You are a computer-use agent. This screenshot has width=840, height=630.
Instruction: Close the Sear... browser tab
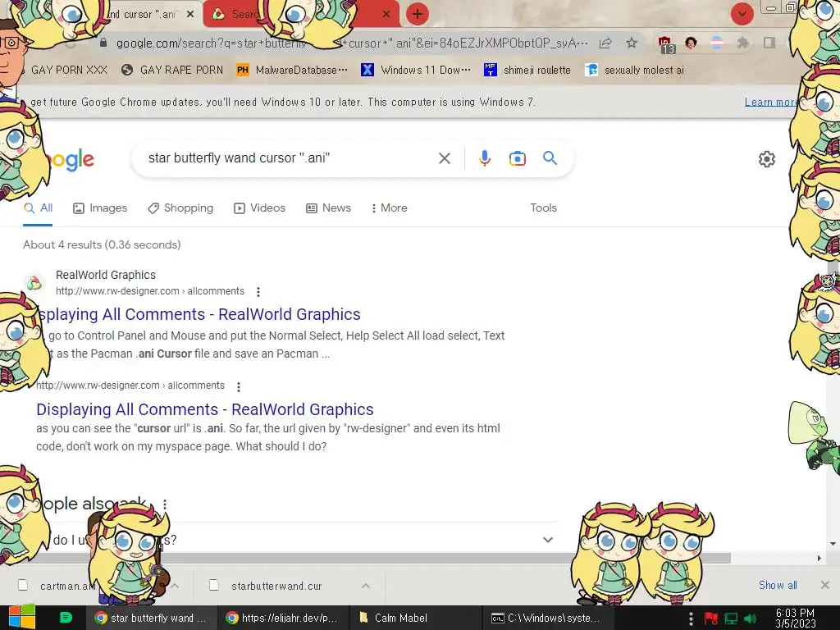tap(386, 14)
